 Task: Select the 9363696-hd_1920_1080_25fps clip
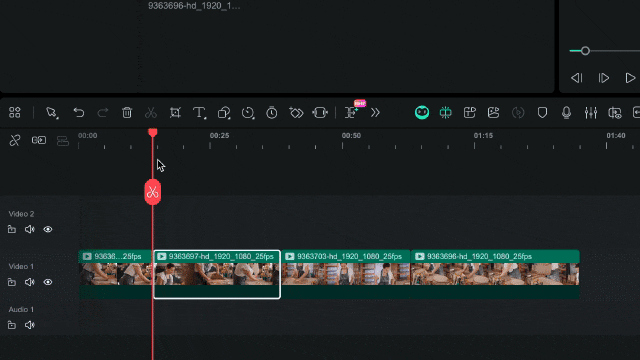[495, 273]
